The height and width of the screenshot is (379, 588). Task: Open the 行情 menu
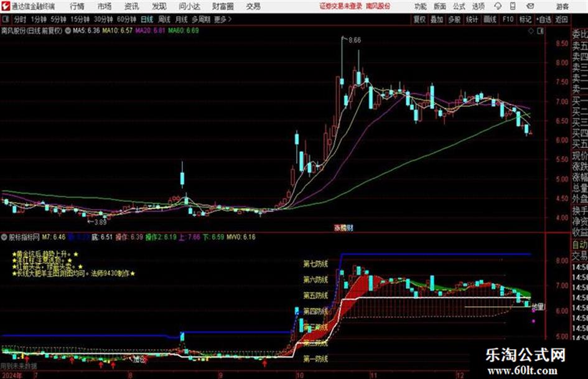[x=77, y=6]
